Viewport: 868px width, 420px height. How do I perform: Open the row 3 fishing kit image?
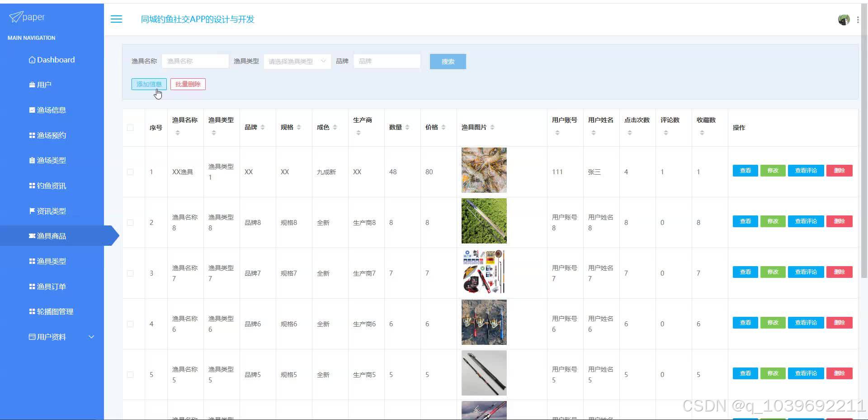tap(484, 272)
